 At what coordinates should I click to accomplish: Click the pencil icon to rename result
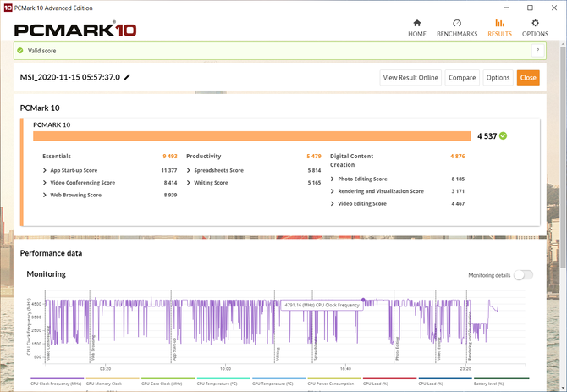coord(128,77)
